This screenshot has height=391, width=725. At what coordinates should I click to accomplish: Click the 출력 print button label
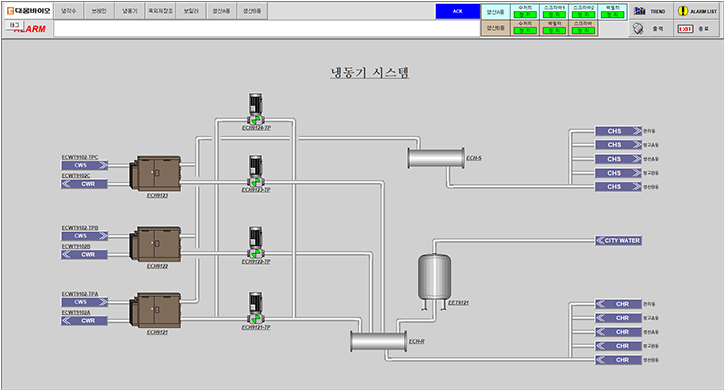(x=657, y=29)
